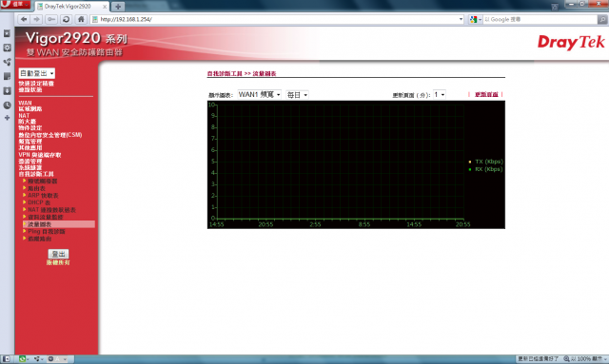609x364 pixels.
Task: Open the search engine selector dropdown arrow
Action: (480, 19)
